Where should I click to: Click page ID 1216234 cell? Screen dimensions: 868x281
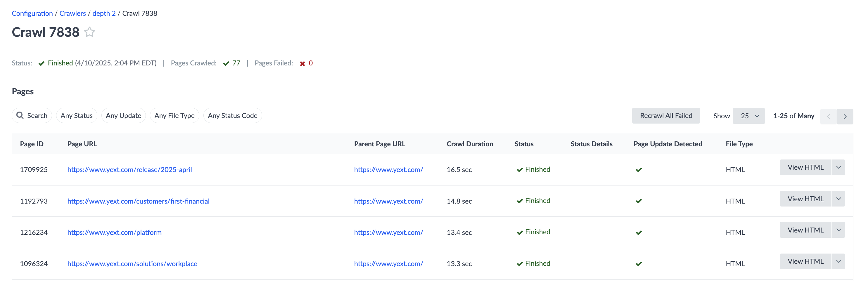click(34, 233)
